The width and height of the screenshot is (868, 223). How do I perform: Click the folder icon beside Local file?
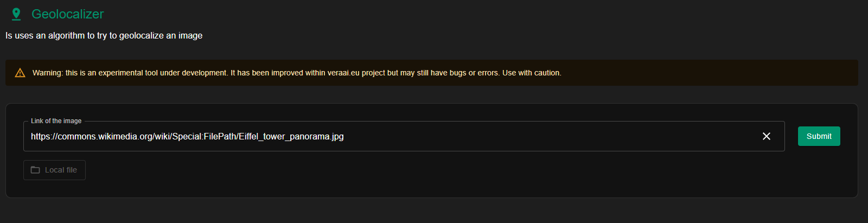pos(35,170)
